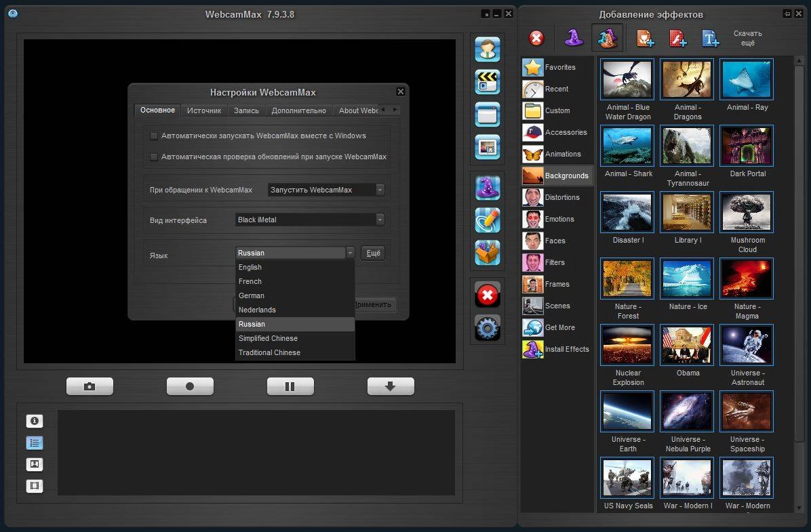The width and height of the screenshot is (811, 532).
Task: Select the doodle pencil icon
Action: (488, 220)
